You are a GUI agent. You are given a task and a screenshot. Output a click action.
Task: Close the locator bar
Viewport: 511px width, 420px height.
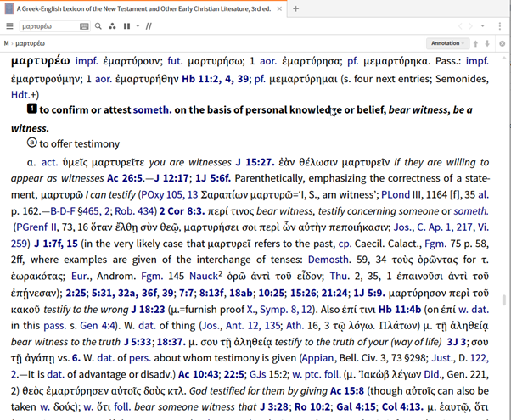[503, 43]
